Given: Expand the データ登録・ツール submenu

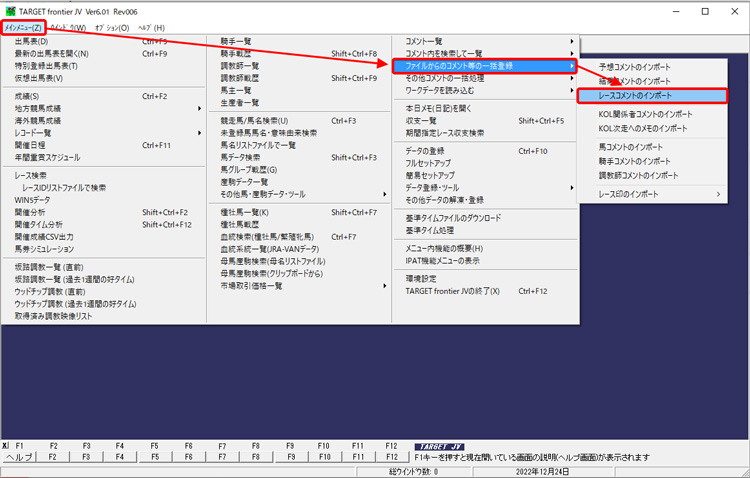Looking at the screenshot, I should pyautogui.click(x=433, y=187).
